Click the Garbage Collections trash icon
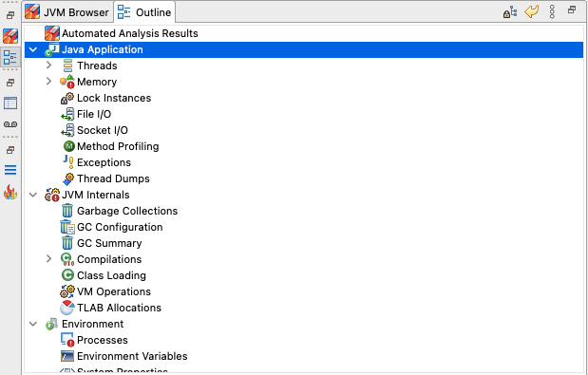The width and height of the screenshot is (588, 375). click(67, 211)
